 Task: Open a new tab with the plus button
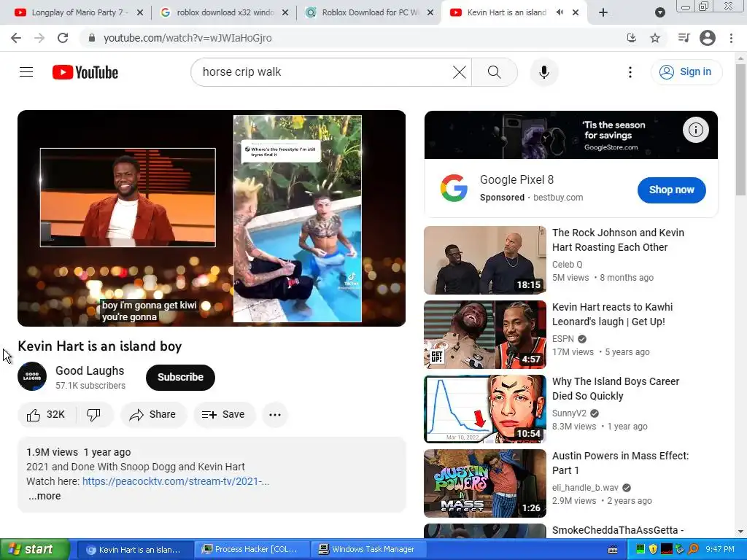click(603, 13)
